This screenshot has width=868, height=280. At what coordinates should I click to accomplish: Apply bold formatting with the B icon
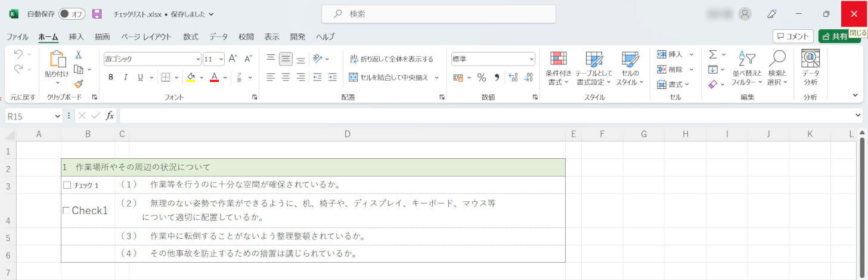click(111, 77)
